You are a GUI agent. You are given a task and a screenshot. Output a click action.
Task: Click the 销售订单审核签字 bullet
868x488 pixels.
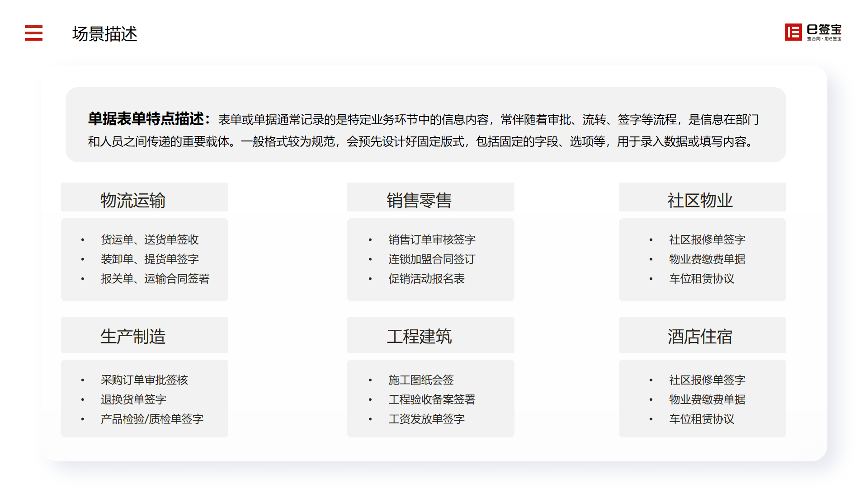coord(432,239)
